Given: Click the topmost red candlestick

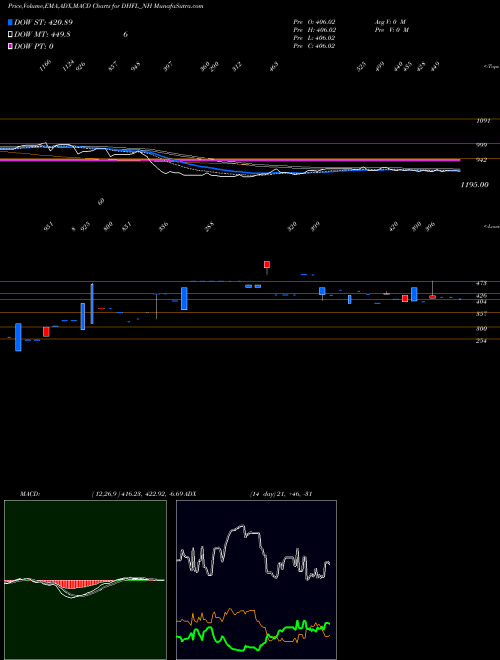Looking at the screenshot, I should point(267,264).
